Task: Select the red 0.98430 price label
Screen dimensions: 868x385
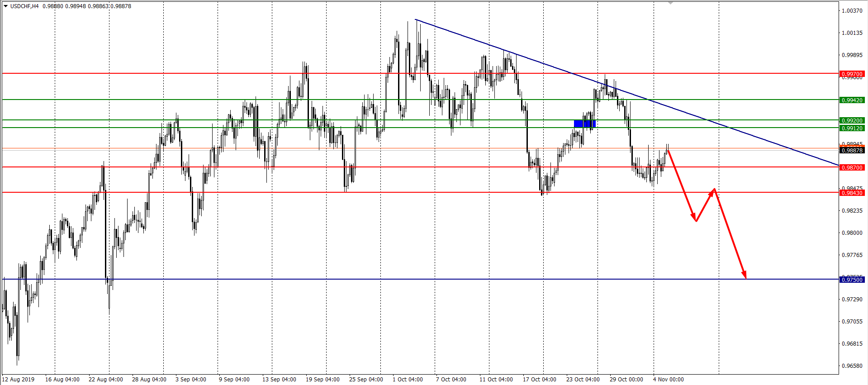Action: pos(852,193)
